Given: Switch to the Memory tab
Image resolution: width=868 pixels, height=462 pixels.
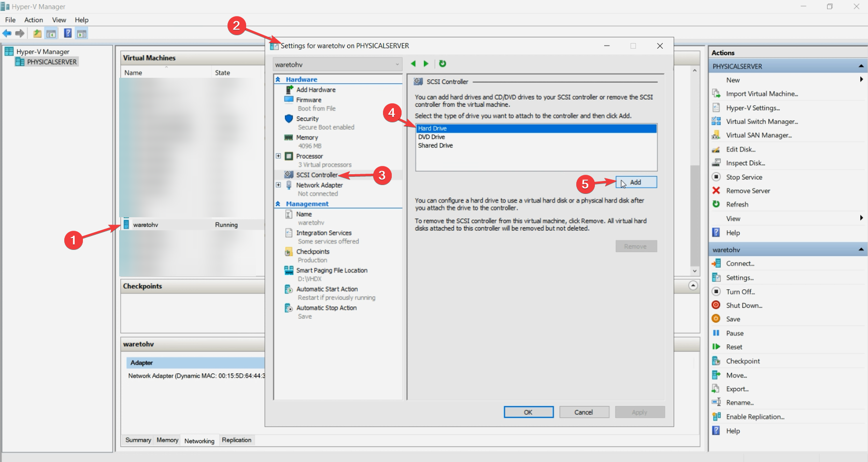Looking at the screenshot, I should point(167,440).
